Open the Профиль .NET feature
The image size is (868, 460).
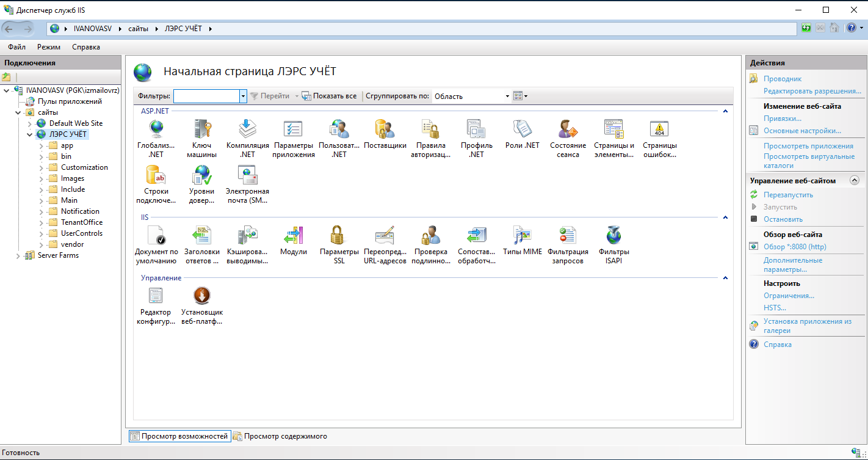(x=477, y=129)
